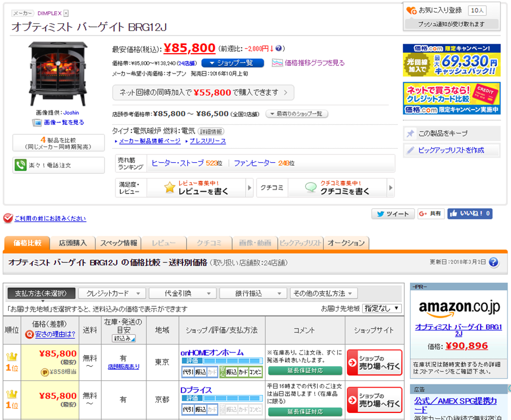Click the Joshin image provider link
Viewport: 511px width, 420px height.
tap(71, 113)
